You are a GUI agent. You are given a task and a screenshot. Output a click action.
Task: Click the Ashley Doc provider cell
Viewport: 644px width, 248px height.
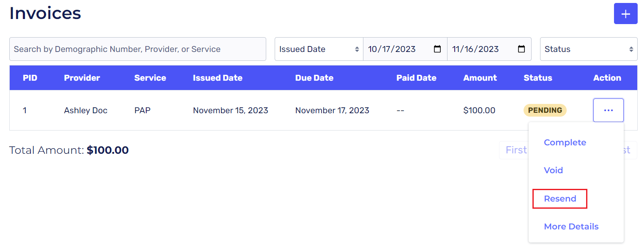click(x=86, y=110)
